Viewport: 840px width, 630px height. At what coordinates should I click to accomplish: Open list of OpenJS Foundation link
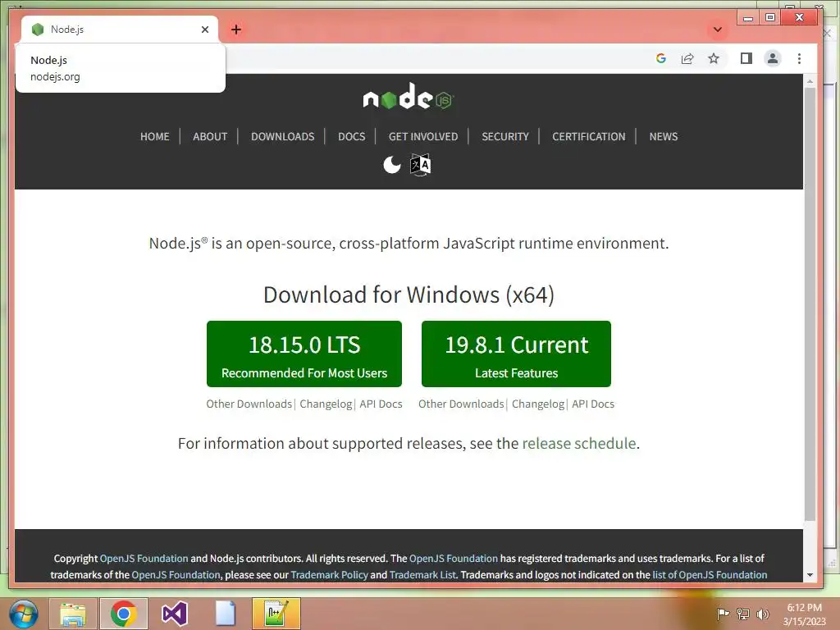(710, 575)
